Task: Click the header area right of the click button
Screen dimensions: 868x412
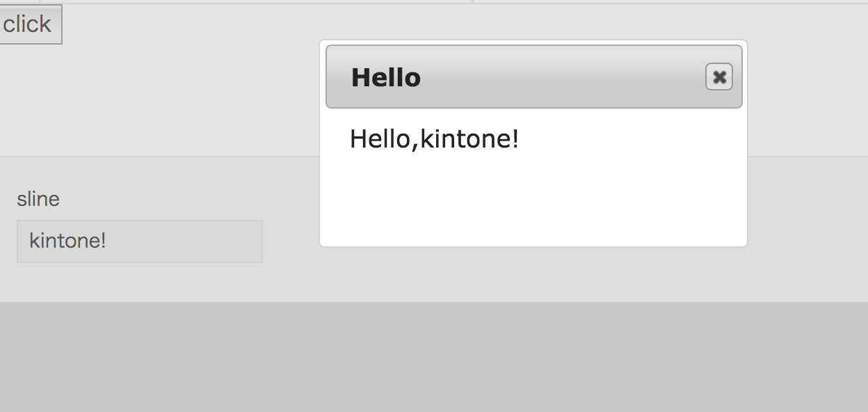Action: pyautogui.click(x=188, y=24)
